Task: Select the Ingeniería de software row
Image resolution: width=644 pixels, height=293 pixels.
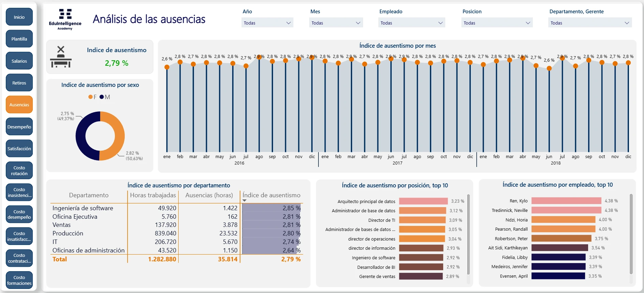Action: [176, 208]
